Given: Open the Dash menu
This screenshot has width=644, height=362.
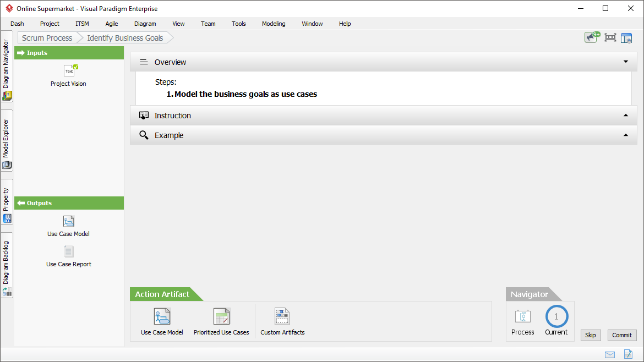Looking at the screenshot, I should coord(17,24).
